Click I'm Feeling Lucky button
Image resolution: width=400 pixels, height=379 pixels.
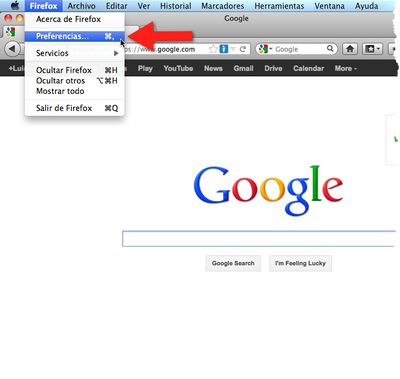pos(300,263)
